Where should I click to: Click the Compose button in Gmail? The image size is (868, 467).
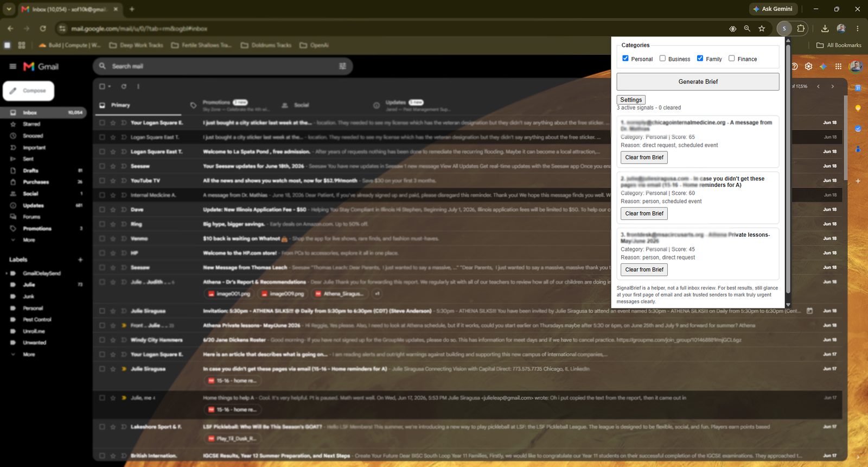point(28,91)
